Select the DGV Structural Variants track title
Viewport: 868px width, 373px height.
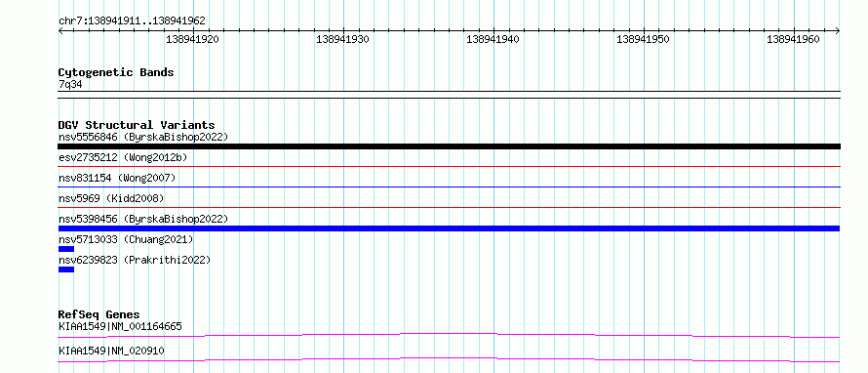137,125
